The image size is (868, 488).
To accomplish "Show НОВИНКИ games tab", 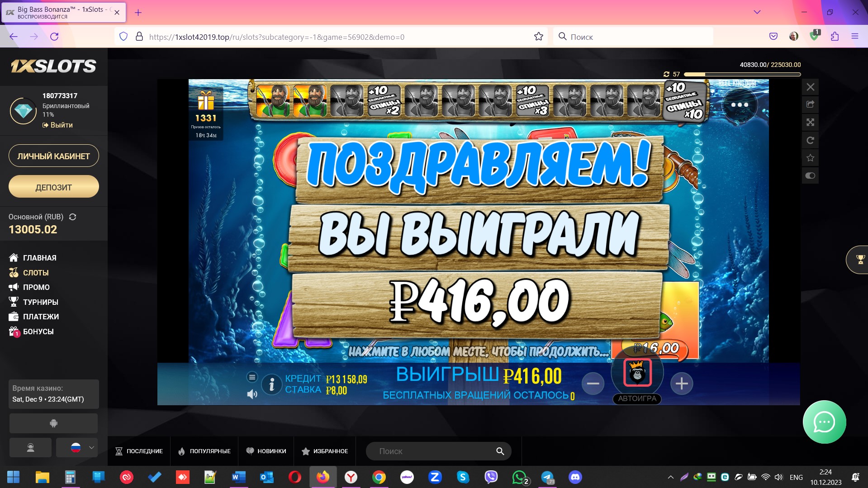I will coord(266,451).
